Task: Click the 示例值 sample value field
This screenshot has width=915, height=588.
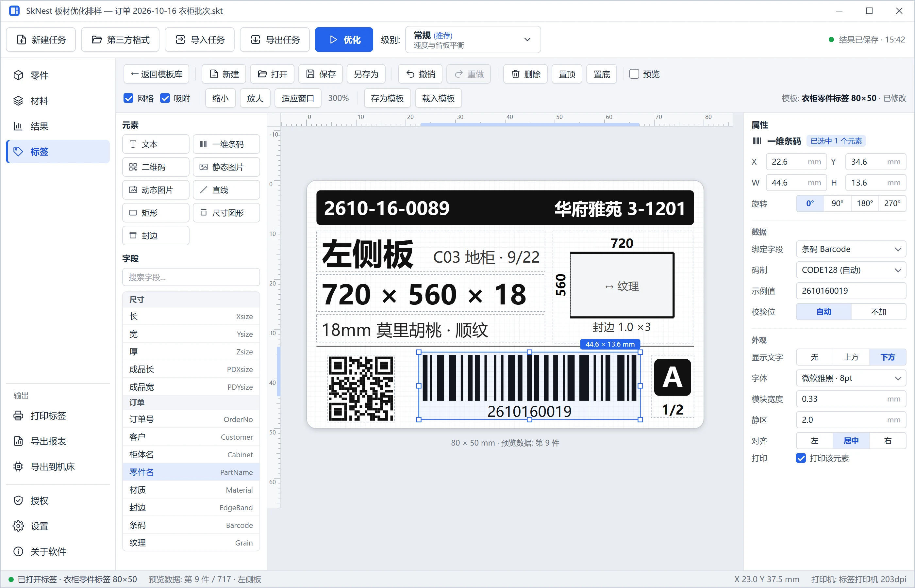Action: pos(851,291)
